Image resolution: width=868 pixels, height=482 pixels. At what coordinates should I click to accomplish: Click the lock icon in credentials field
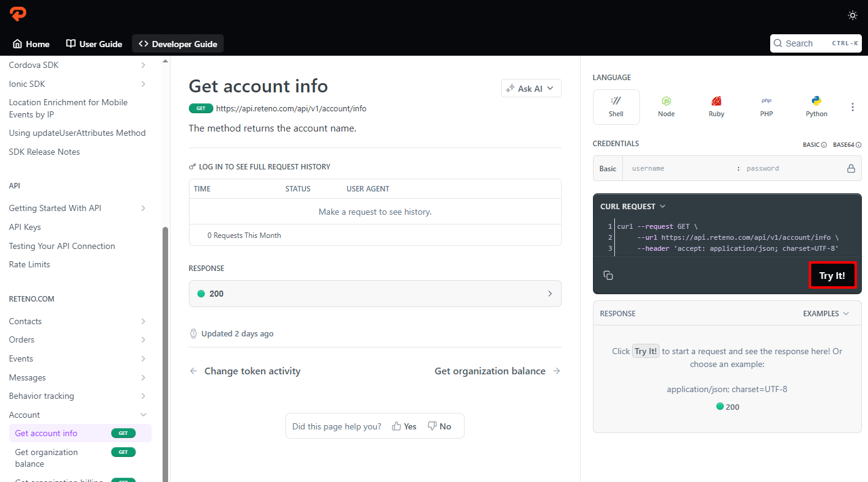coord(851,168)
